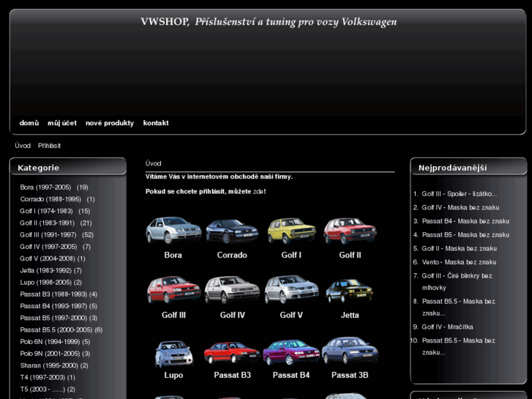Select Sharan (1995-2000) category link
This screenshot has height=399, width=532.
coord(49,365)
